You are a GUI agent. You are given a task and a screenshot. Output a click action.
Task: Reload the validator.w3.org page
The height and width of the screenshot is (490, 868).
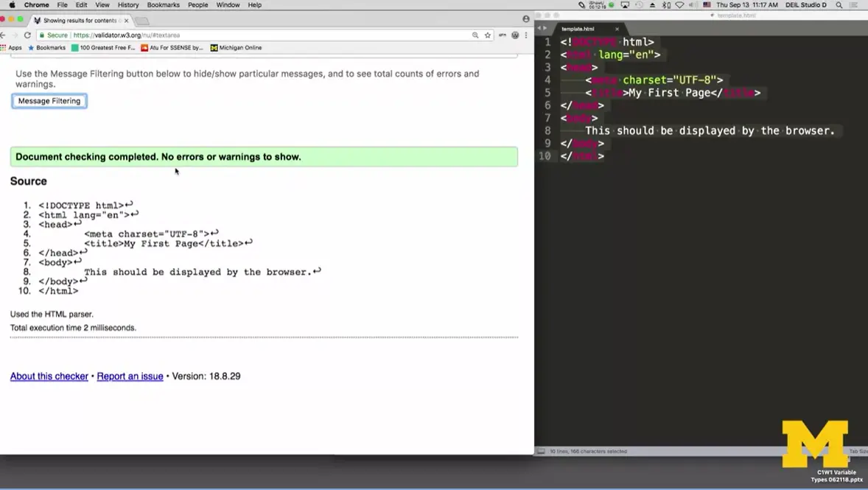[28, 34]
